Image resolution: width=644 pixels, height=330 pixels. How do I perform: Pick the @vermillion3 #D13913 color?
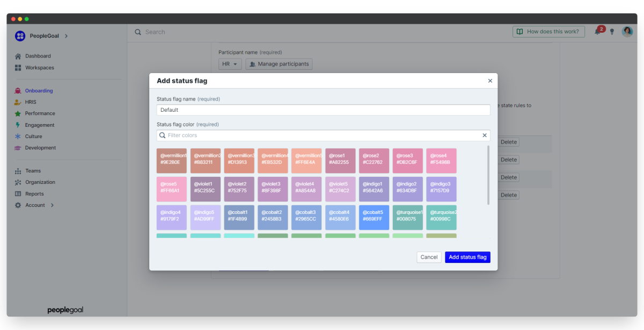click(x=239, y=161)
